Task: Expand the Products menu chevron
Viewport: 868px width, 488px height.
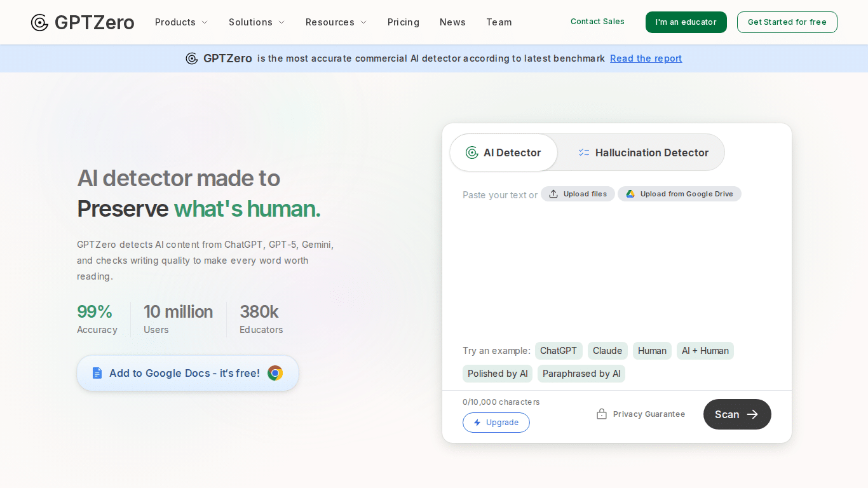Action: pos(205,22)
